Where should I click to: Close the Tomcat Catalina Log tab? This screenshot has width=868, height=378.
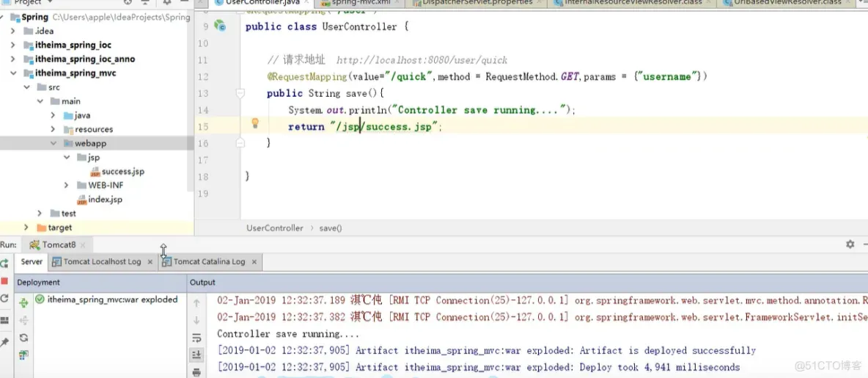click(254, 261)
